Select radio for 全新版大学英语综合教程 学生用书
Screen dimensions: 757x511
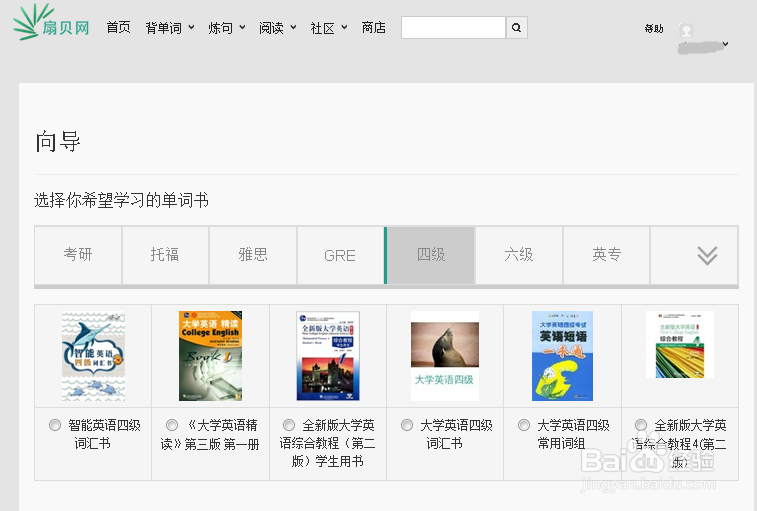[x=289, y=425]
